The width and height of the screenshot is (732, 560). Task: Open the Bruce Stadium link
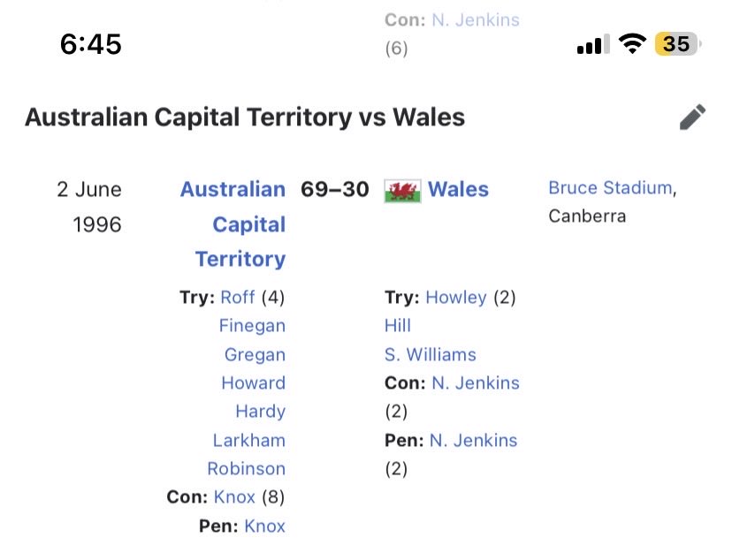(611, 187)
